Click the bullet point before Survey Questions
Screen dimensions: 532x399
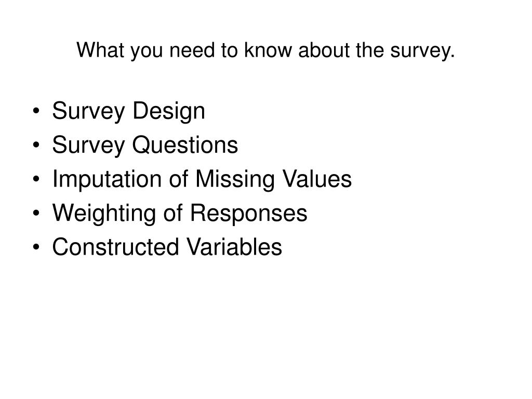(x=36, y=145)
